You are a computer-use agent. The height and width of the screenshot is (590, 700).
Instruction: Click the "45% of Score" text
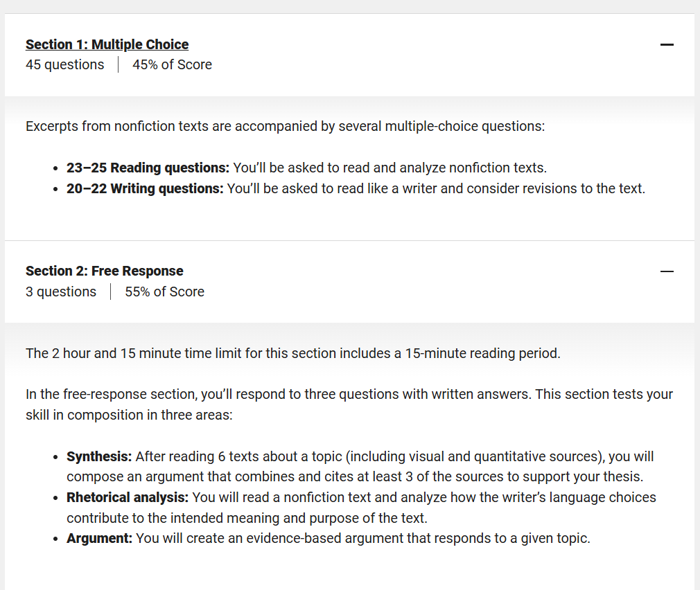coord(172,65)
